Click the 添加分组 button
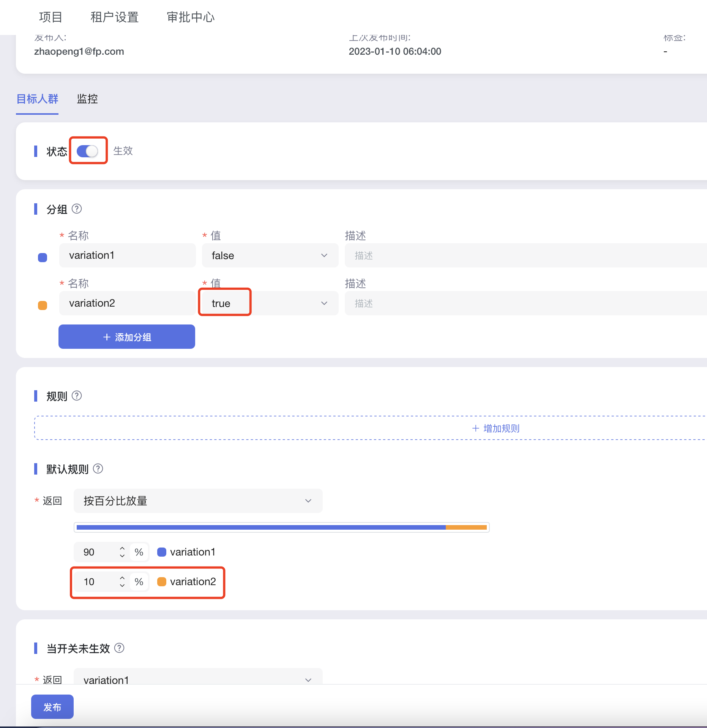 (127, 337)
